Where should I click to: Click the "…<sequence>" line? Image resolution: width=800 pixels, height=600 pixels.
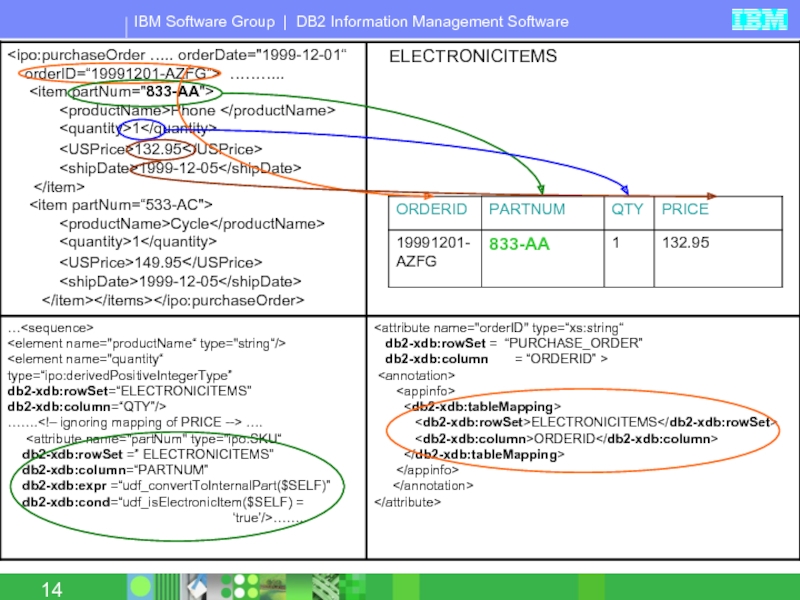tap(51, 328)
